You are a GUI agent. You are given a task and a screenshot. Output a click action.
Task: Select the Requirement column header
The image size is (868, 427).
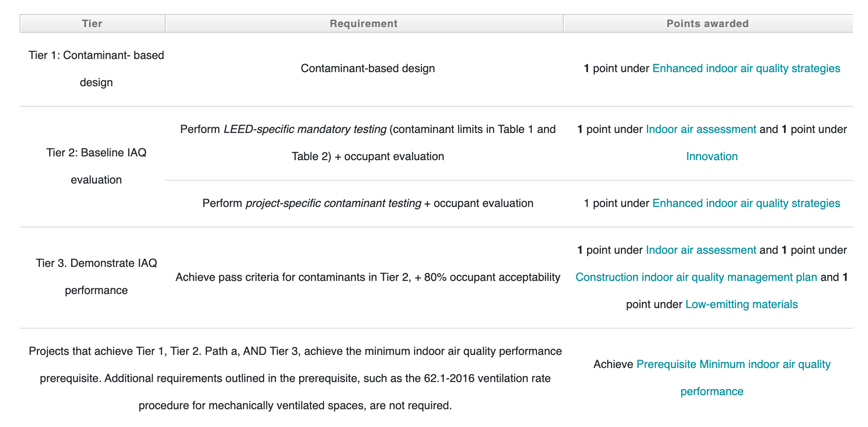pos(364,23)
